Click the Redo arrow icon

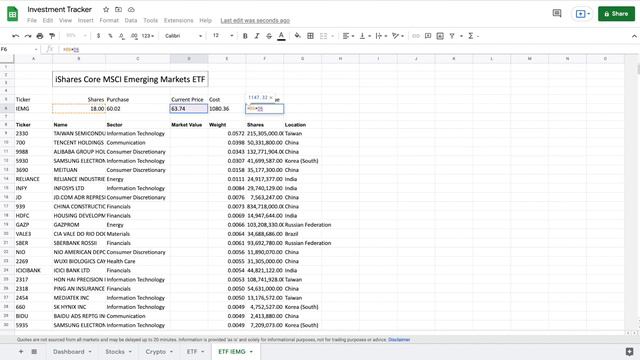point(27,36)
